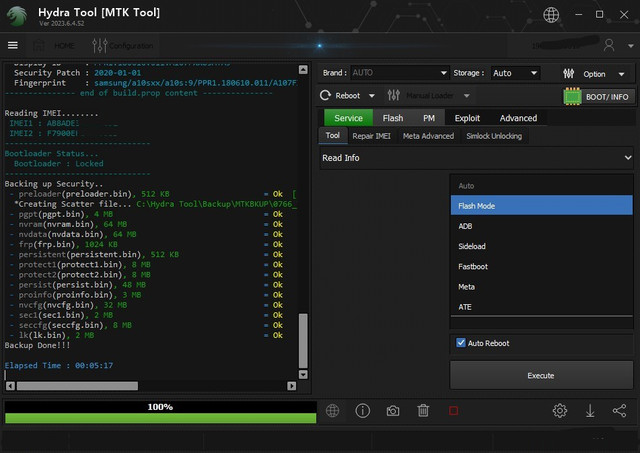Image resolution: width=640 pixels, height=453 pixels.
Task: Expand the Option dropdown arrow
Action: pyautogui.click(x=621, y=74)
